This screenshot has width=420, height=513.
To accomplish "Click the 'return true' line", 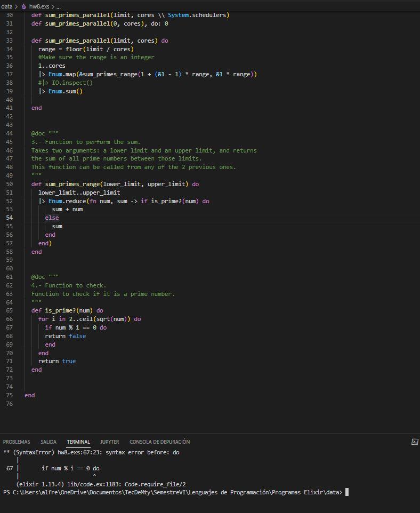I will coord(57,361).
